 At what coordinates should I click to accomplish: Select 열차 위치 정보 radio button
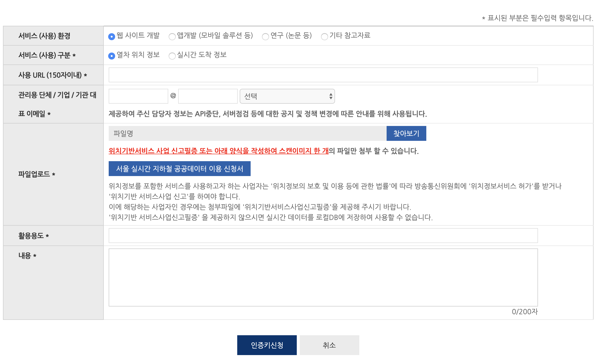pyautogui.click(x=112, y=56)
